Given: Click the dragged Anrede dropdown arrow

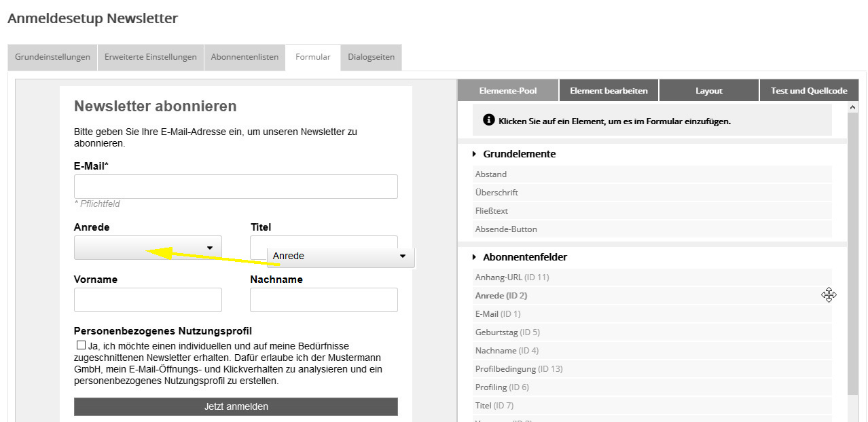Looking at the screenshot, I should (x=402, y=256).
